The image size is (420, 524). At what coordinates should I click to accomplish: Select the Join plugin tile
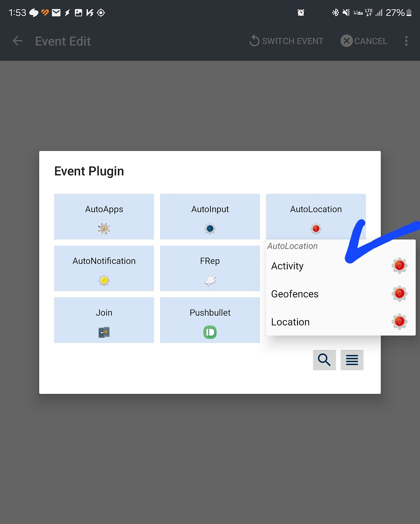click(104, 320)
